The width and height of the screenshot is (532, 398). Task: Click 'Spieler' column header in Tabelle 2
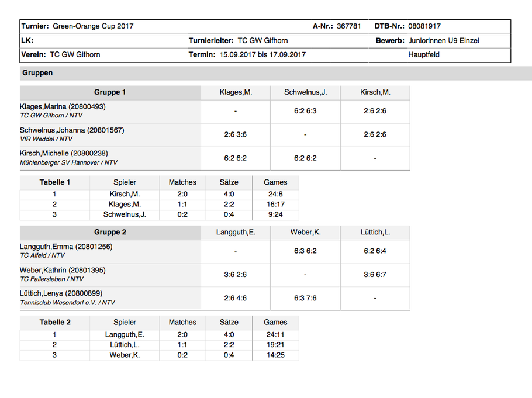pos(125,323)
